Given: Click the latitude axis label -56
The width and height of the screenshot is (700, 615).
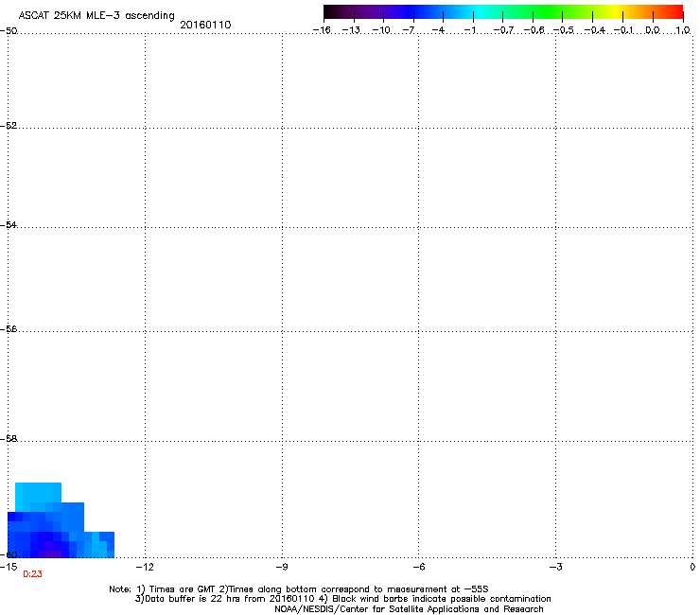Looking at the screenshot, I should click(x=9, y=329).
